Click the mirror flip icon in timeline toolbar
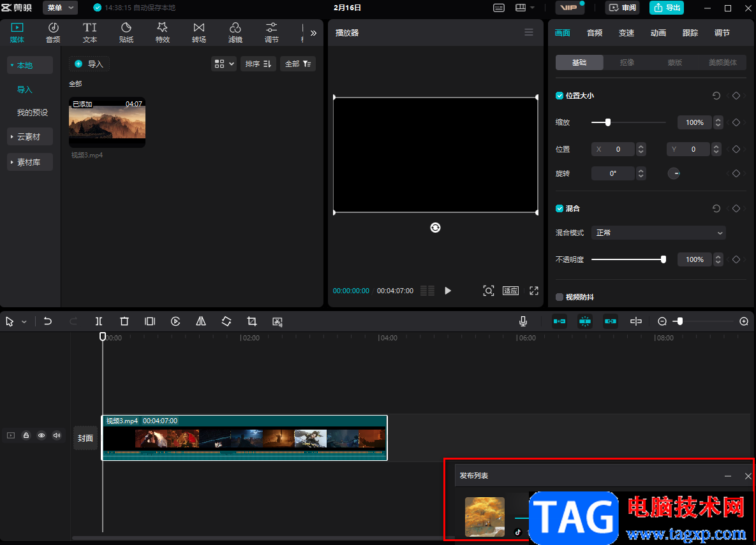The image size is (756, 545). tap(201, 322)
